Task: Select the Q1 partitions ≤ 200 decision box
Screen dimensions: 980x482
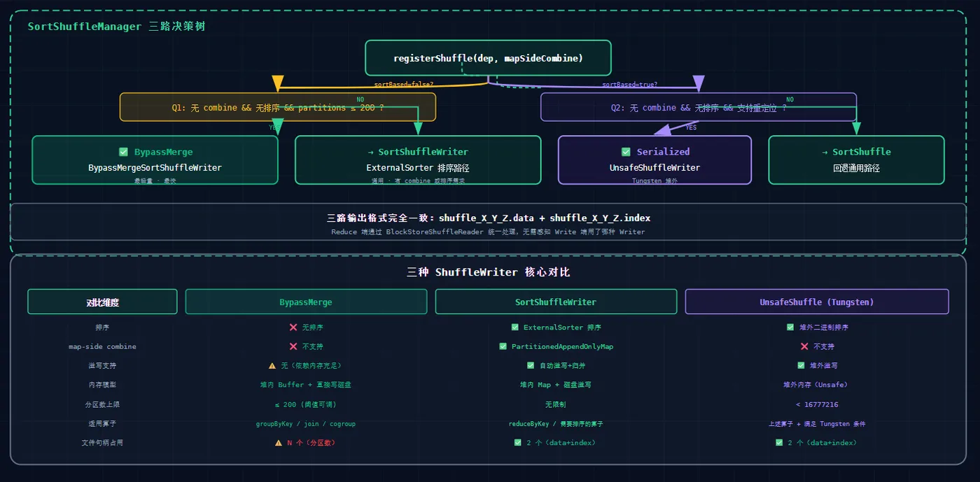Action: coord(278,107)
